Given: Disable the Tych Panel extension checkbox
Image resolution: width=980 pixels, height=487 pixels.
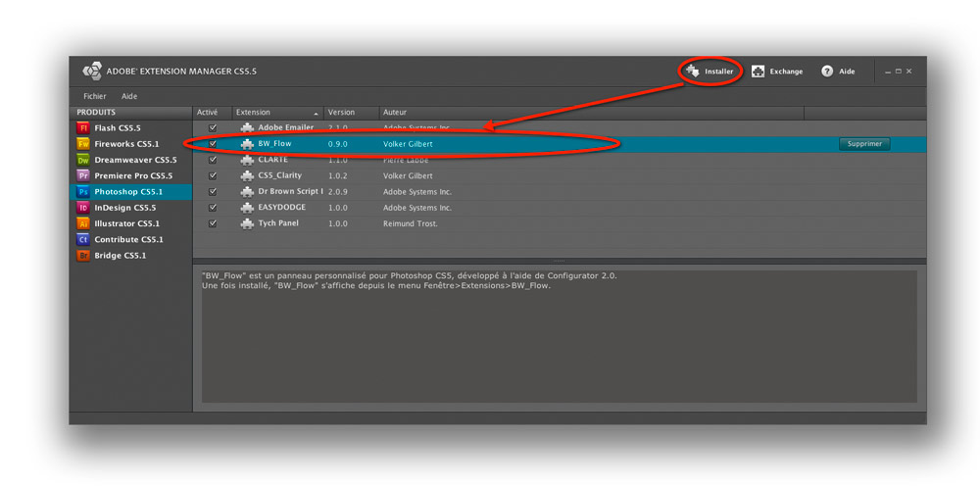Looking at the screenshot, I should coord(213,223).
